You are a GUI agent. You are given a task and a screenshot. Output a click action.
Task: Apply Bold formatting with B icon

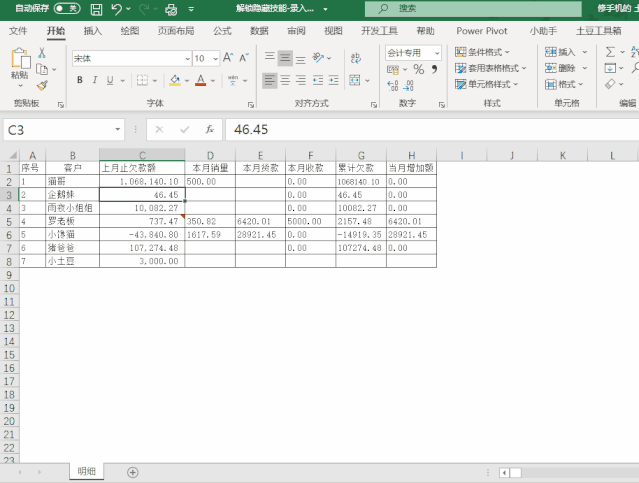pyautogui.click(x=80, y=80)
